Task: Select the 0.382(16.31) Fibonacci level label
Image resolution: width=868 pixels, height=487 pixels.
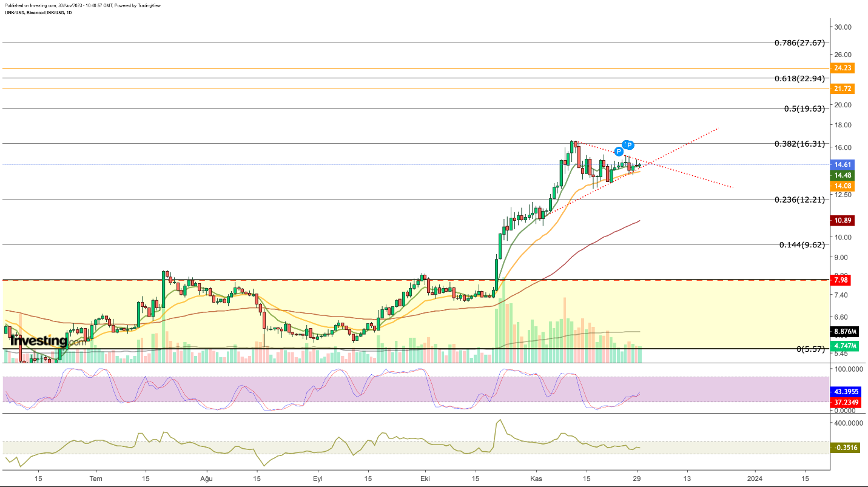Action: pyautogui.click(x=799, y=144)
